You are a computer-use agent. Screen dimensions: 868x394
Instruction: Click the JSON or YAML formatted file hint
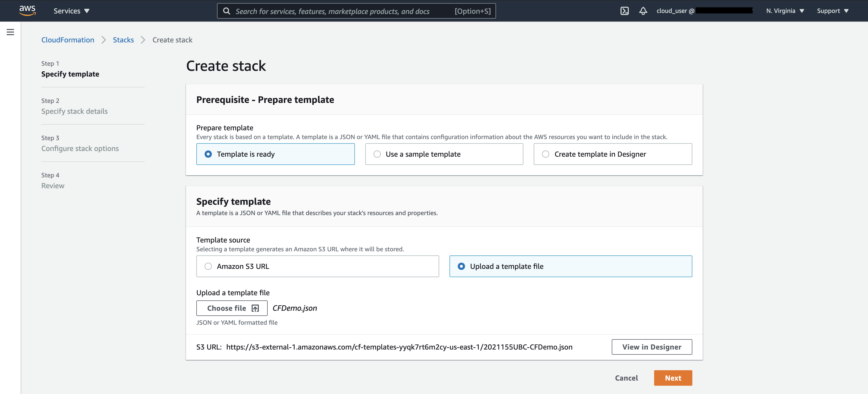click(237, 322)
